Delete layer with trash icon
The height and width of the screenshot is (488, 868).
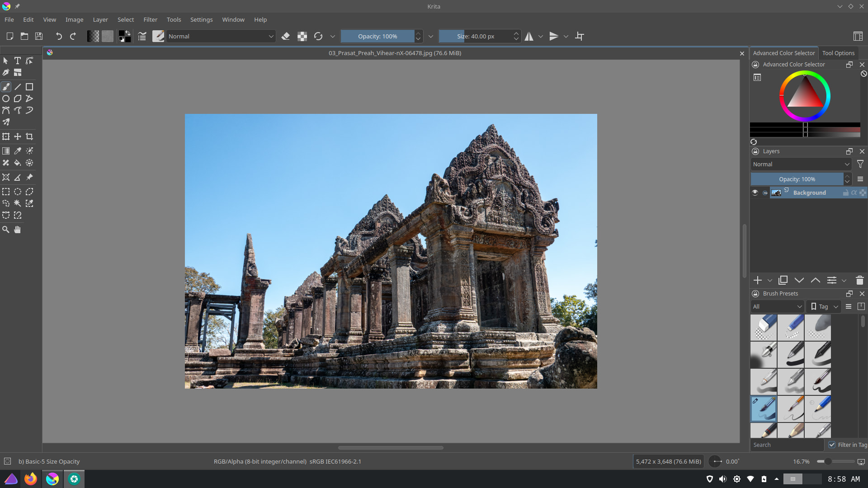(x=860, y=280)
